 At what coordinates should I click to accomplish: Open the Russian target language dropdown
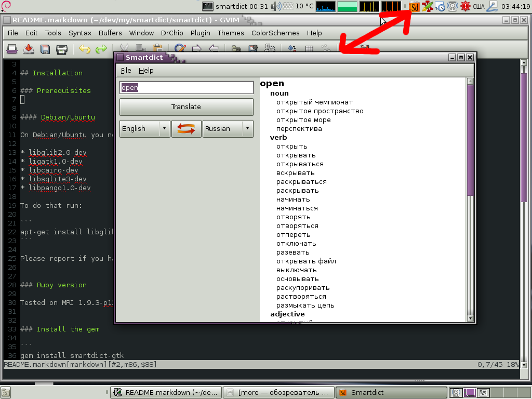click(228, 129)
